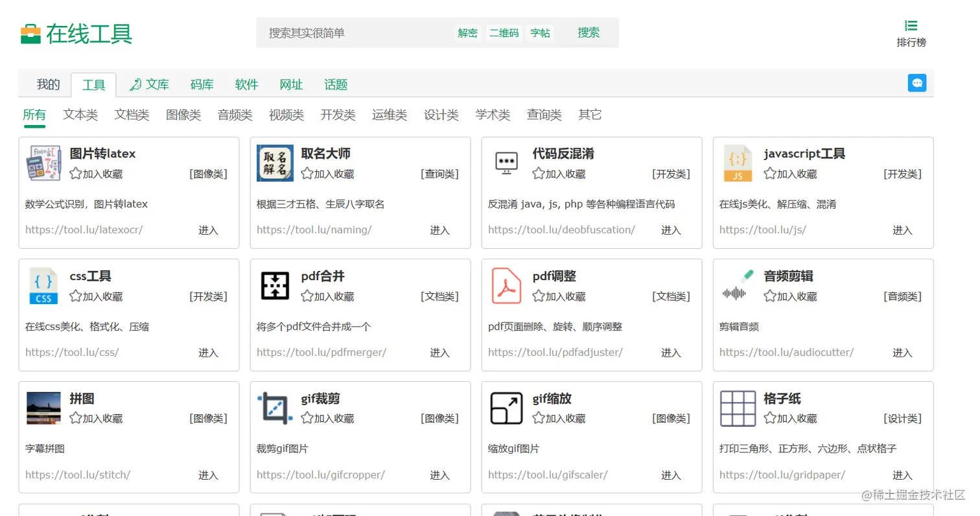This screenshot has width=980, height=516.
Task: Filter tools by 设计类
Action: tap(441, 115)
